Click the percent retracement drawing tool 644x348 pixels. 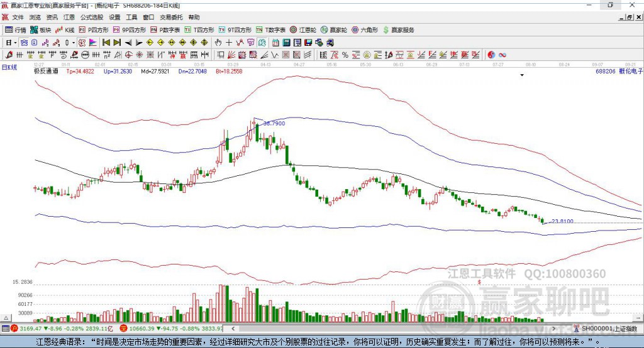(x=345, y=55)
